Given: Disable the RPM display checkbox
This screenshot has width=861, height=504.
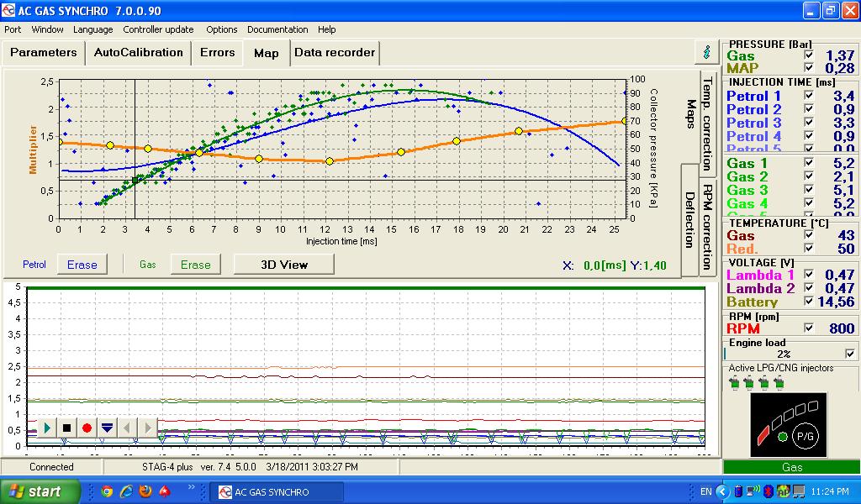Looking at the screenshot, I should coord(809,328).
